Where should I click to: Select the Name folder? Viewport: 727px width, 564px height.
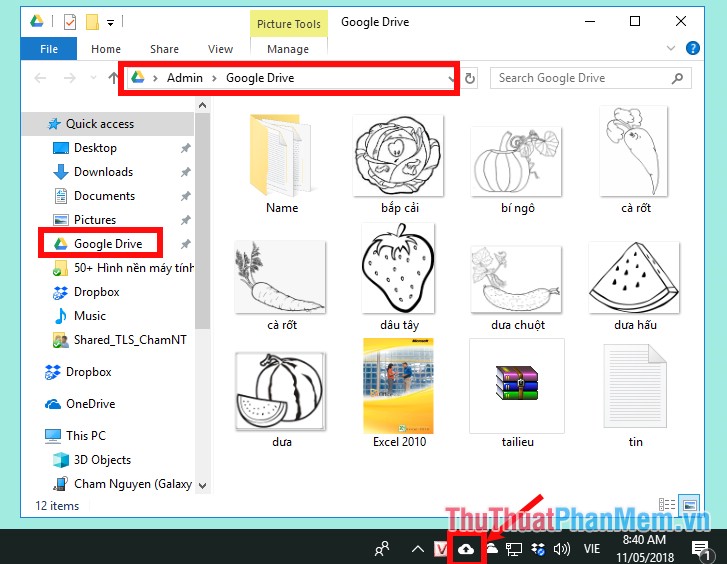(x=282, y=163)
